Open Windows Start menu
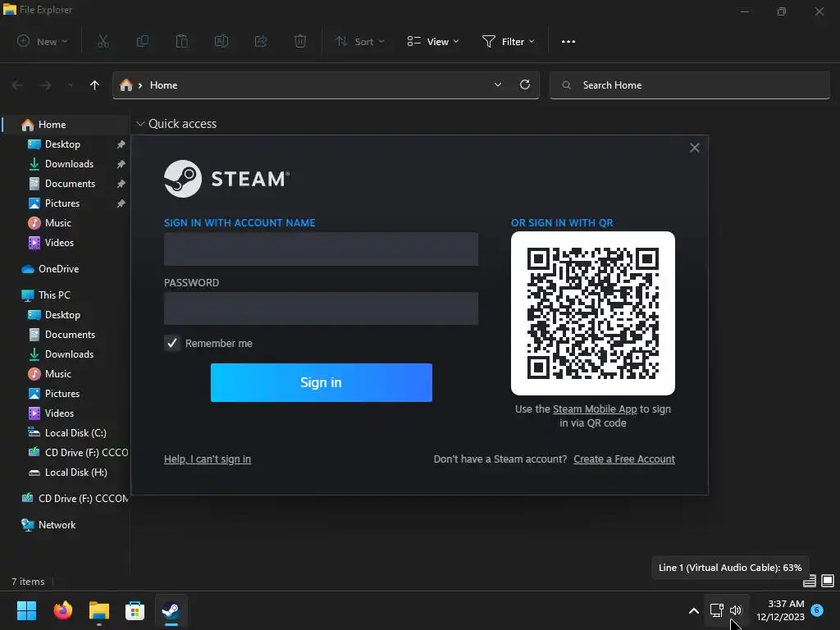 click(26, 610)
